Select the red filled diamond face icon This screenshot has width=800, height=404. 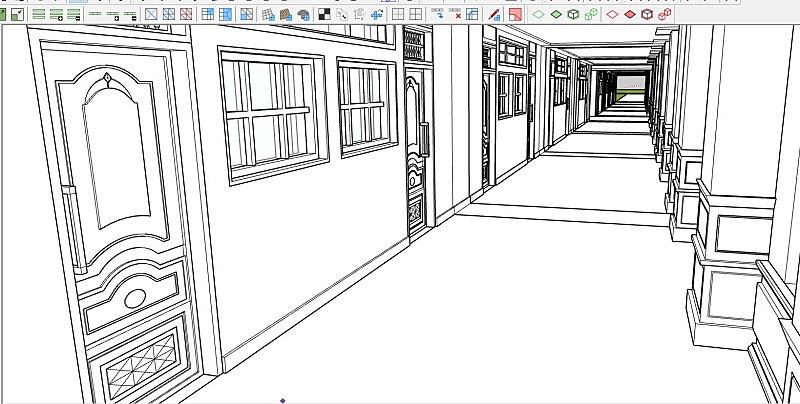[x=629, y=14]
